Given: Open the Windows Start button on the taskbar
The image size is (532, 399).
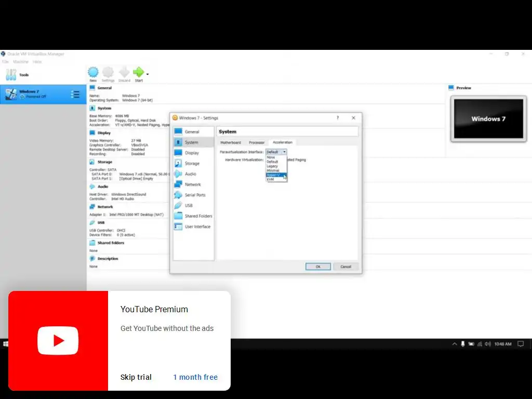Looking at the screenshot, I should (5, 344).
